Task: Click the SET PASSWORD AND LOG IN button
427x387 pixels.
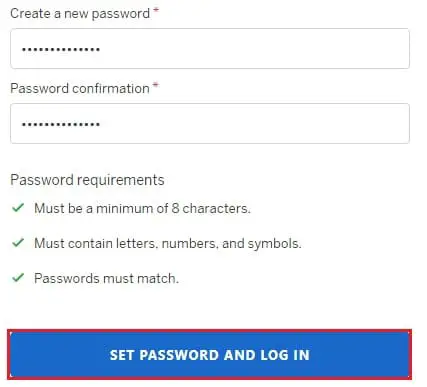Action: pos(210,355)
